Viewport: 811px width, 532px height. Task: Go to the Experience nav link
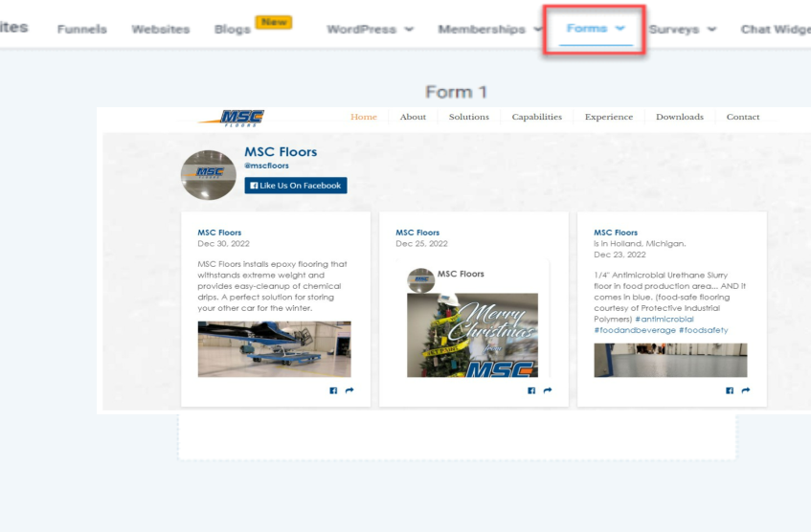coord(609,117)
